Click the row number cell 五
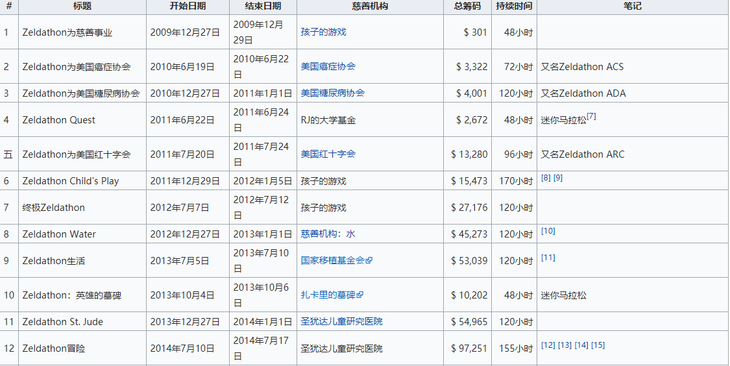 click(x=9, y=154)
